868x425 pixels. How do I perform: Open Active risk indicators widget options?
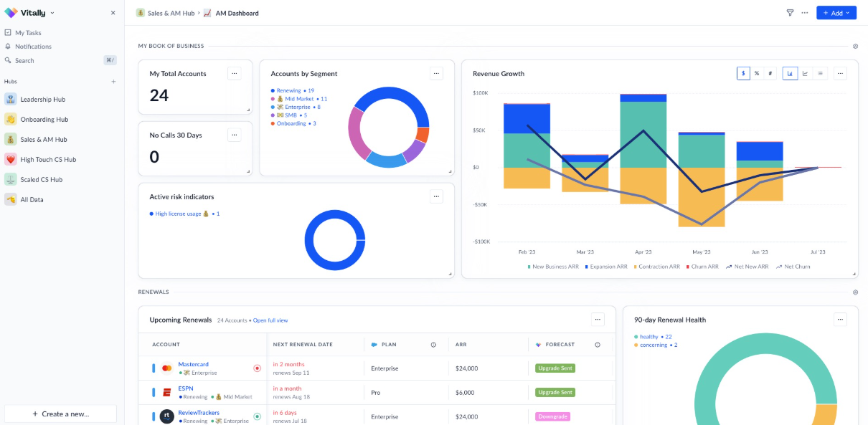coord(436,196)
